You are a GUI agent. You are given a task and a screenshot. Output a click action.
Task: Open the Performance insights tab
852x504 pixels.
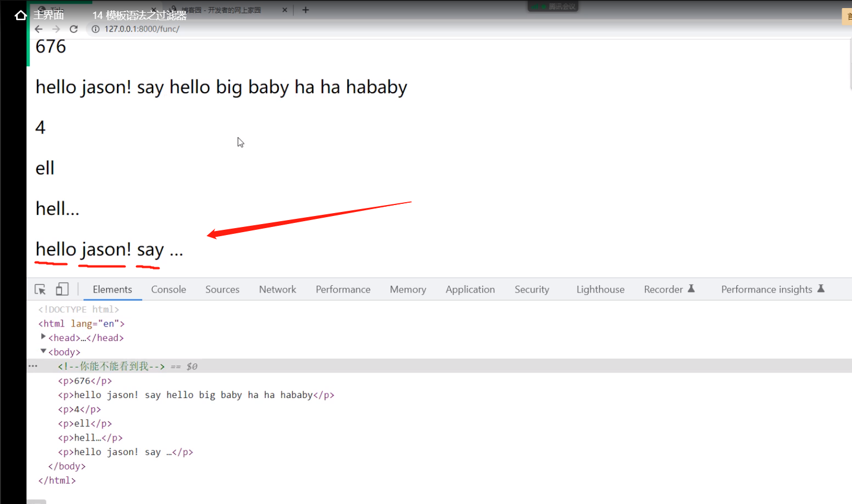click(773, 289)
